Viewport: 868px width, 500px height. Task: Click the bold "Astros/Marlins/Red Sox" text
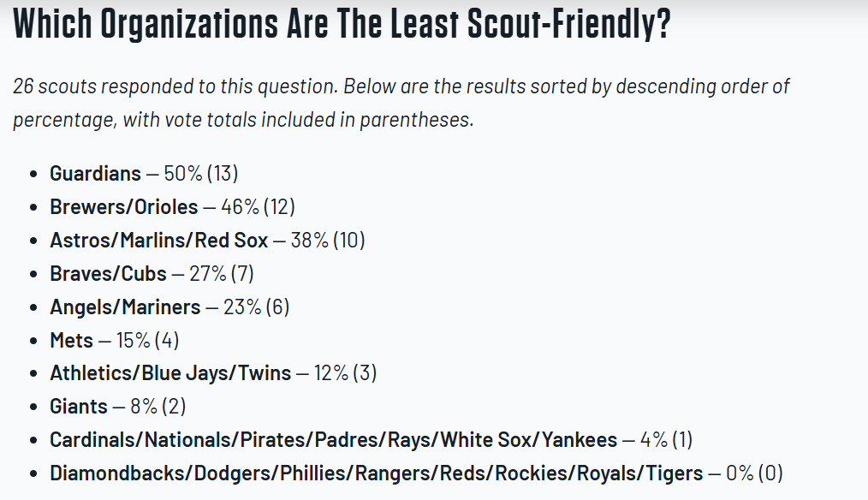click(158, 241)
